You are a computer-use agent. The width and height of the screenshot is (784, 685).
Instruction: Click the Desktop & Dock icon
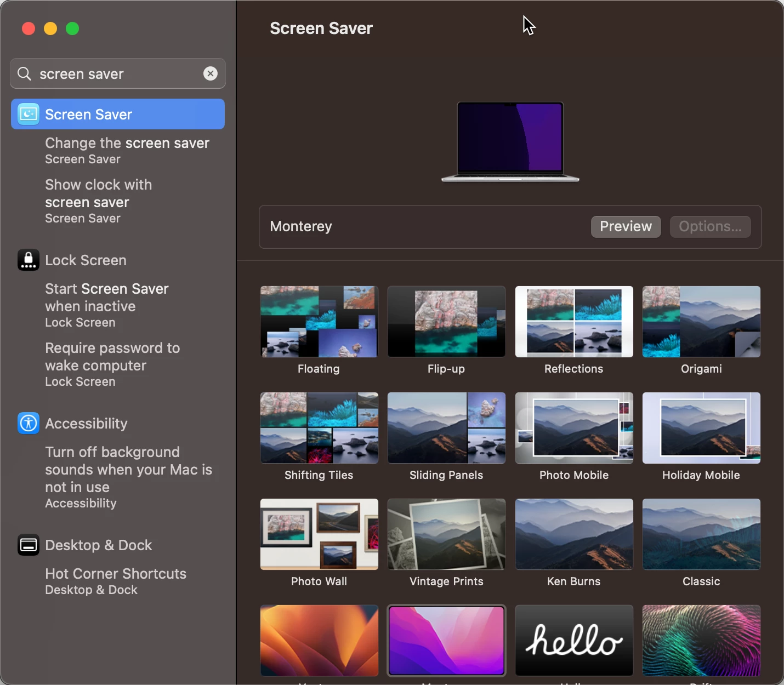point(29,545)
